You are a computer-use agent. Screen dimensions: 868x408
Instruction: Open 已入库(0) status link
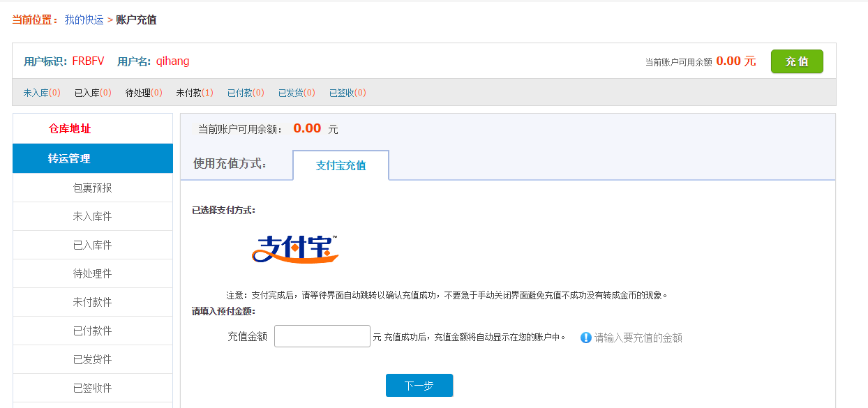coord(93,93)
